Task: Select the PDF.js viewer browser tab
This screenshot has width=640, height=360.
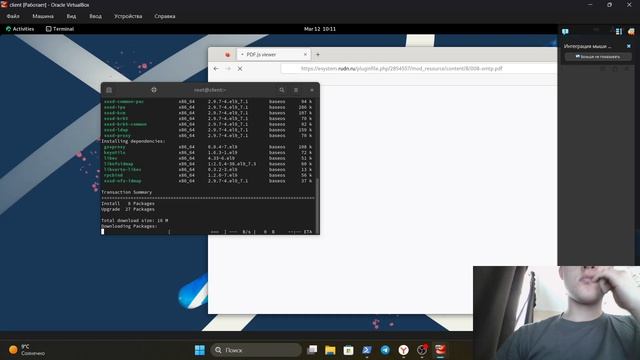Action: (273, 54)
